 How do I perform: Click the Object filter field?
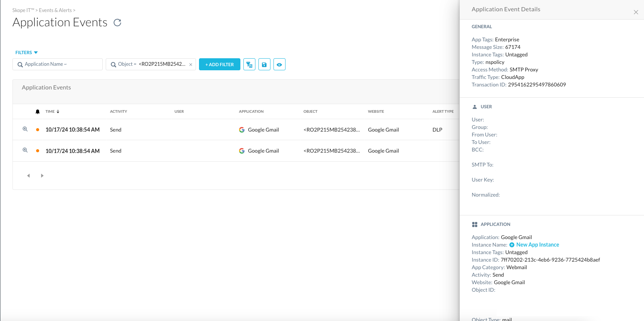click(x=151, y=64)
